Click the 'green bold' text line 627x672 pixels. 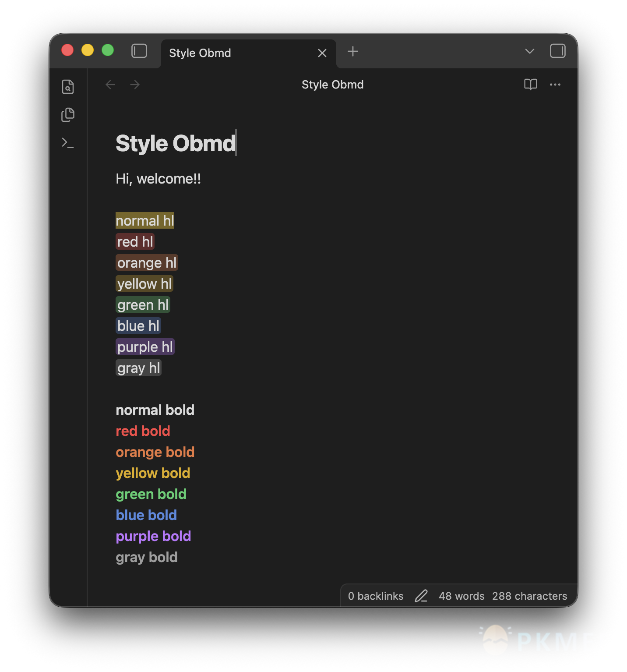point(151,494)
